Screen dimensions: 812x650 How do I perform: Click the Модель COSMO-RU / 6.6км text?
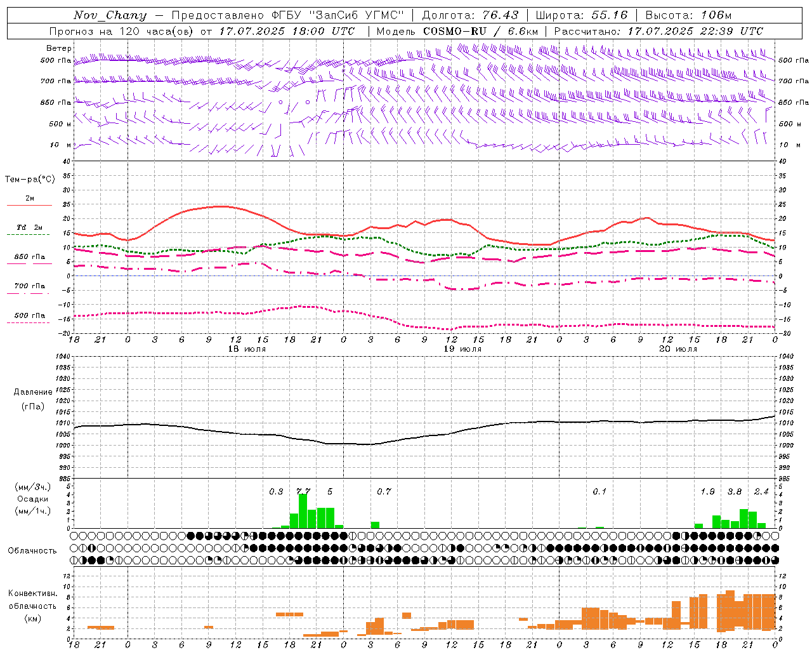(x=457, y=31)
